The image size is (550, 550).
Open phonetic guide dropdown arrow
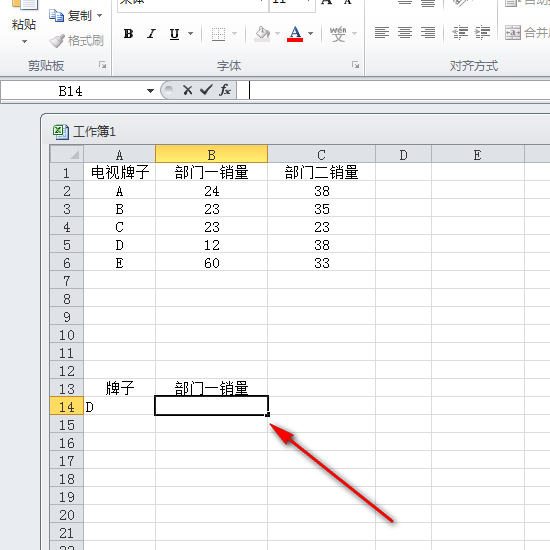pos(354,34)
